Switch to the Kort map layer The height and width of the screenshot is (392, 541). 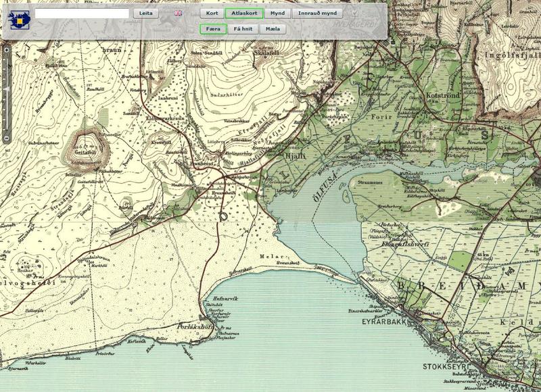point(212,14)
